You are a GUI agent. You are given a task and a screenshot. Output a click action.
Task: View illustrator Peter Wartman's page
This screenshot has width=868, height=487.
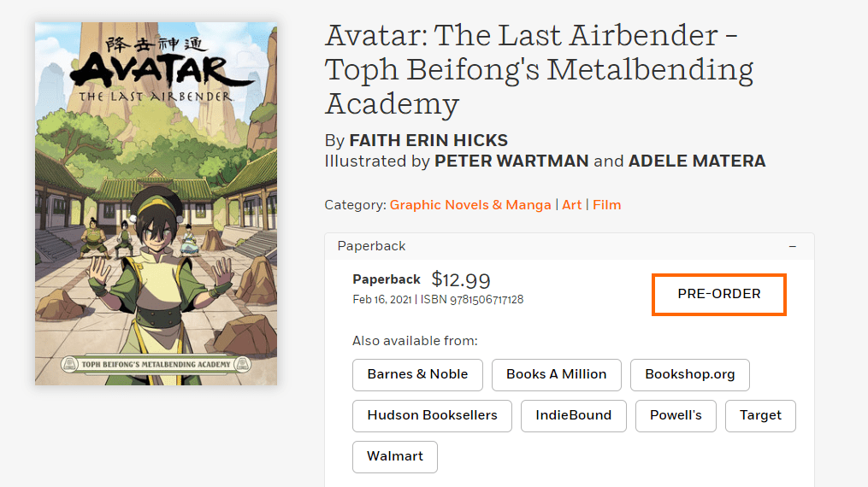511,161
